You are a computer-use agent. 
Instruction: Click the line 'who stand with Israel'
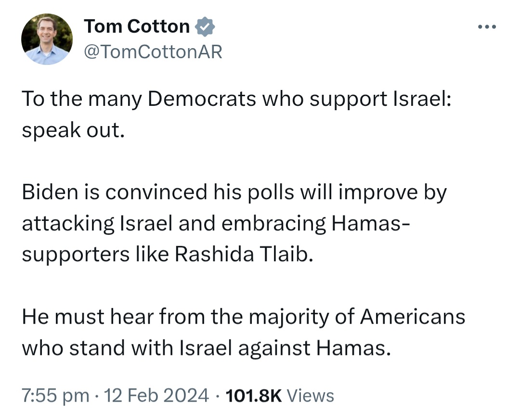point(206,348)
